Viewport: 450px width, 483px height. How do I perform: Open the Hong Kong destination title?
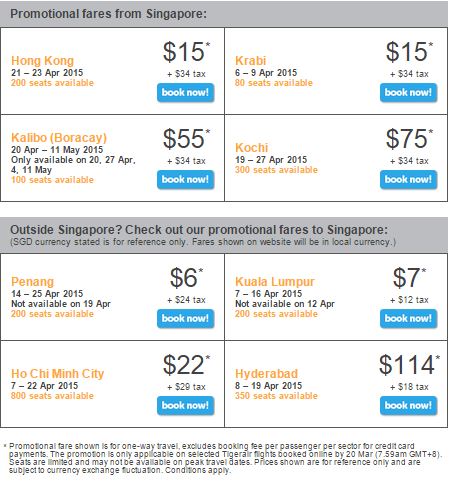(42, 61)
